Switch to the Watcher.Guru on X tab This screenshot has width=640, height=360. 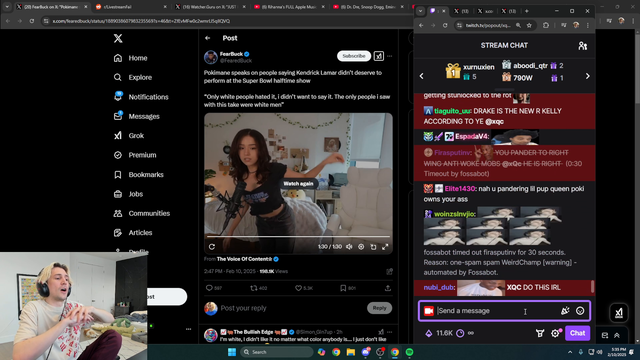point(209,7)
